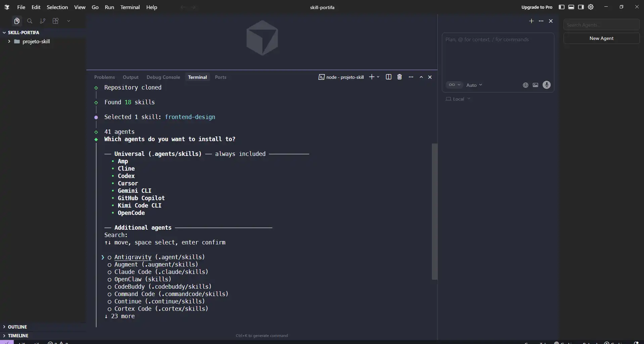The height and width of the screenshot is (344, 644).
Task: Open the Terminal menu in menu bar
Action: click(130, 7)
